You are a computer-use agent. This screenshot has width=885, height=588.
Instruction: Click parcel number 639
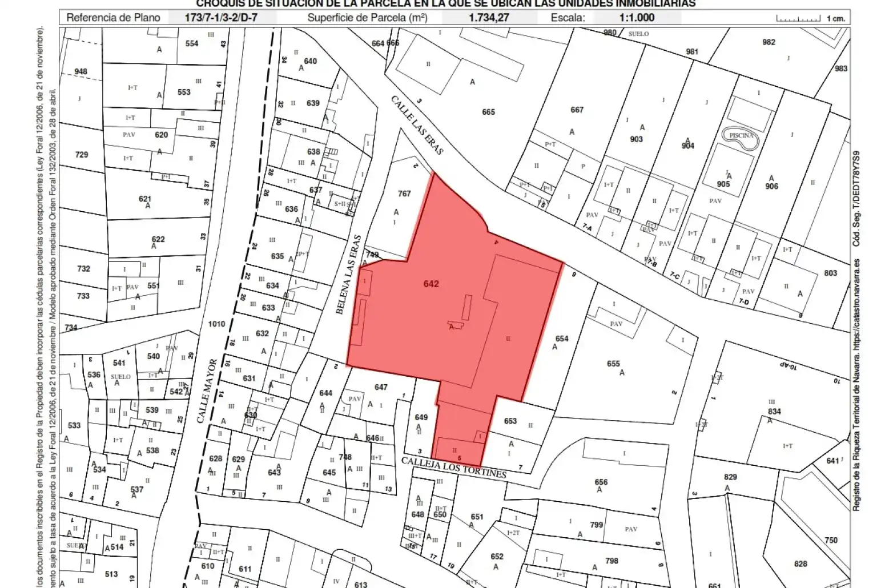coord(313,103)
